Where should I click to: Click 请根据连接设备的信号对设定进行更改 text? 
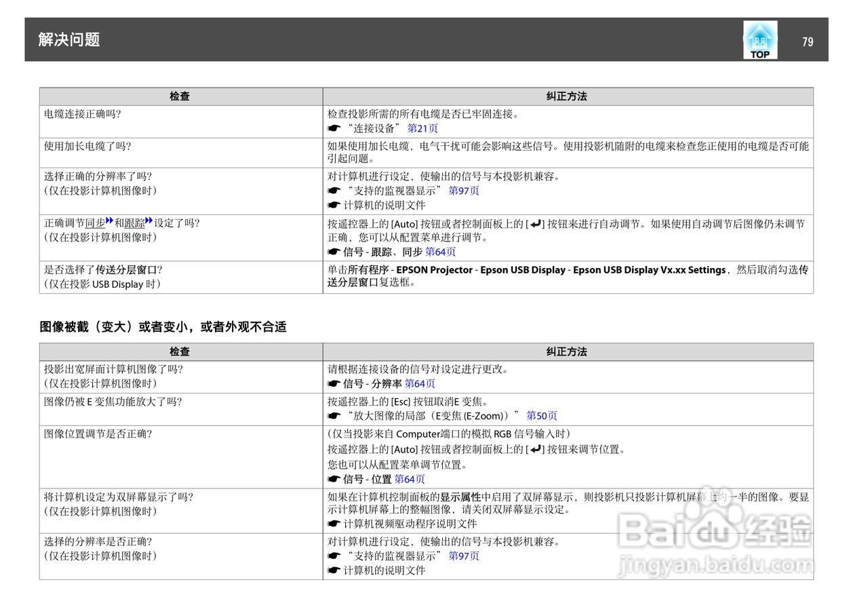[x=418, y=370]
